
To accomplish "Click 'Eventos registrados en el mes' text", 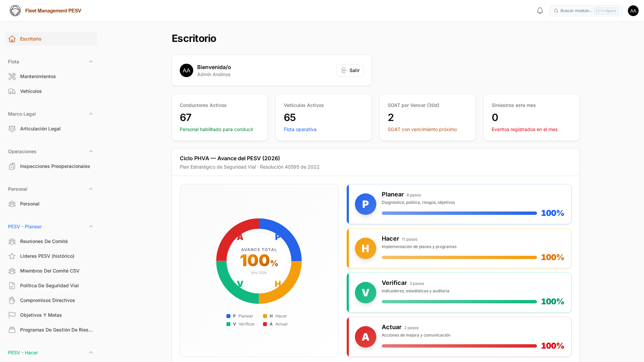I will 525,129.
